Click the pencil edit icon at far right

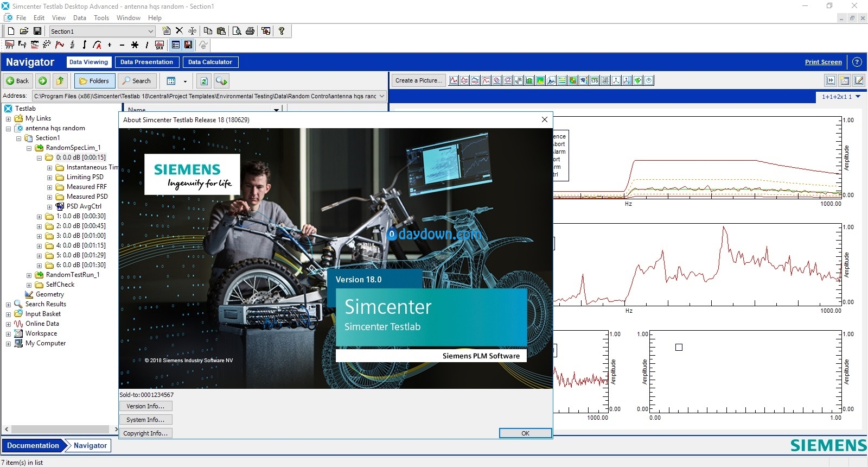click(x=859, y=80)
